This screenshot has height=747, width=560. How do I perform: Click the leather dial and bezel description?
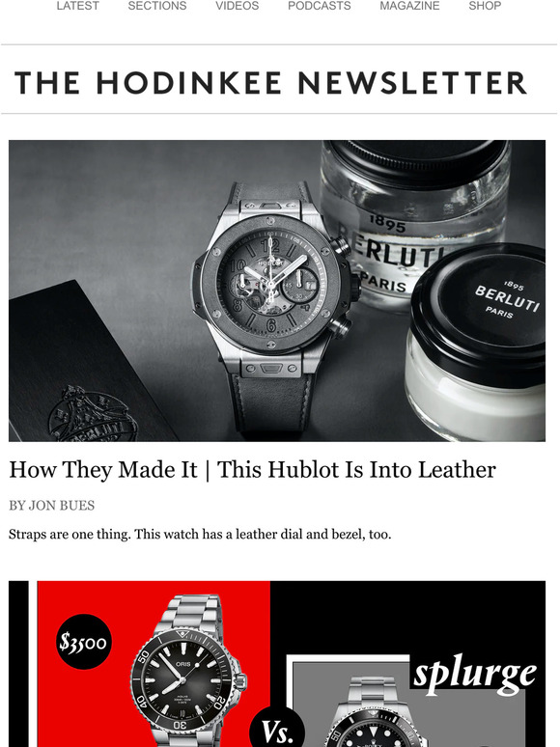[200, 535]
